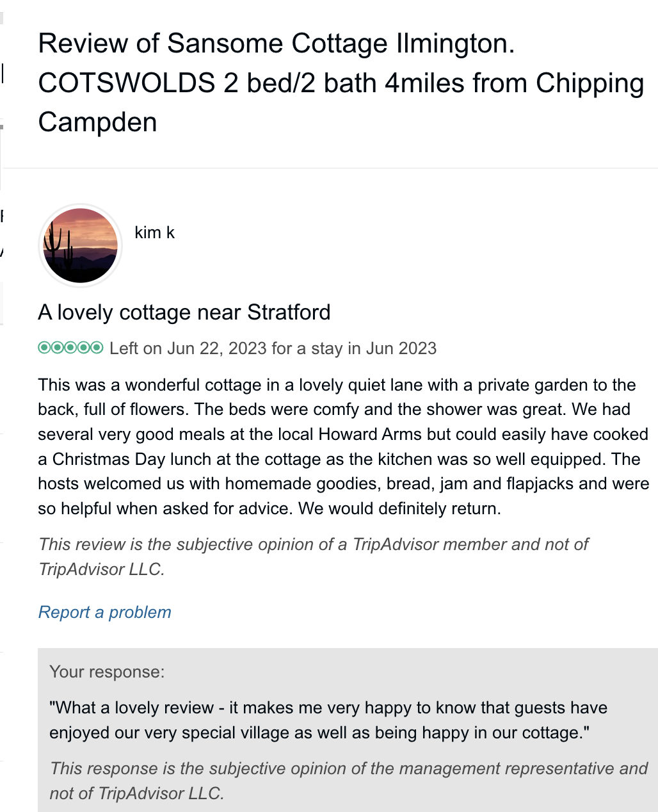This screenshot has height=812, width=658.
Task: Click the Report a problem link
Action: 105,612
